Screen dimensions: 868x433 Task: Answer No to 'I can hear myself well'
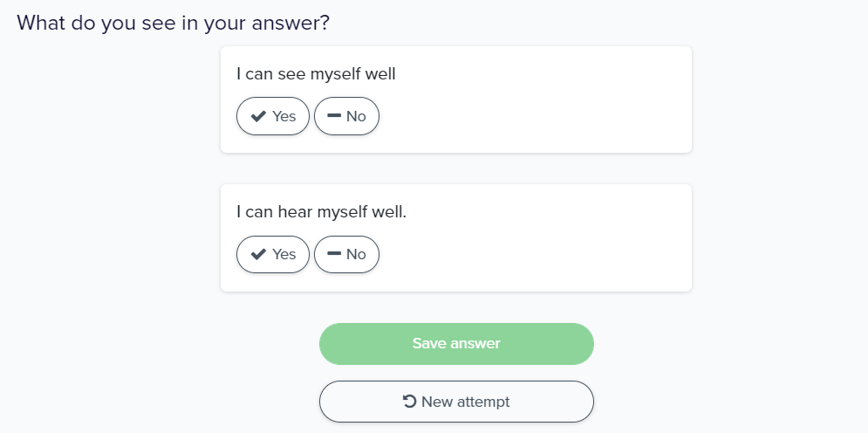[x=346, y=255]
